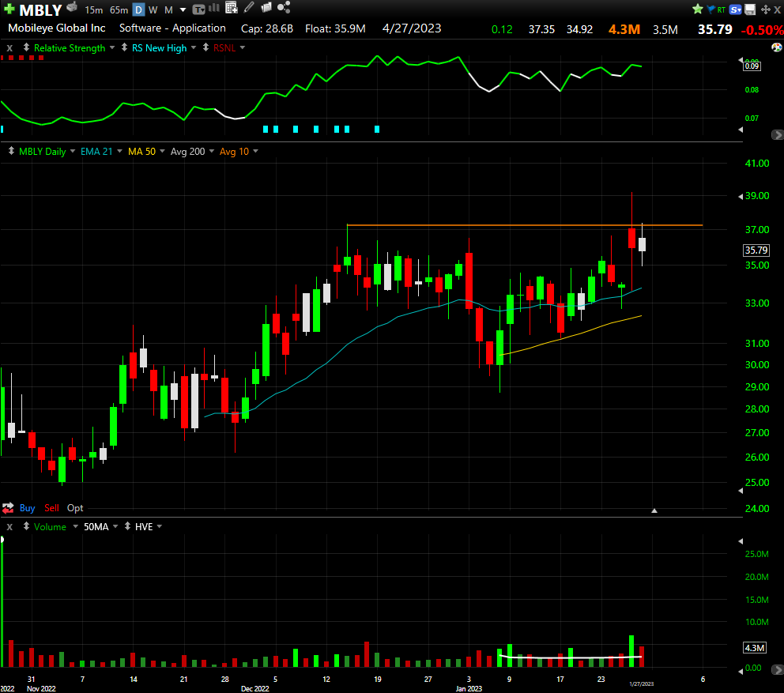Click the four-arrow move window icon
The image size is (784, 693).
[x=765, y=9]
